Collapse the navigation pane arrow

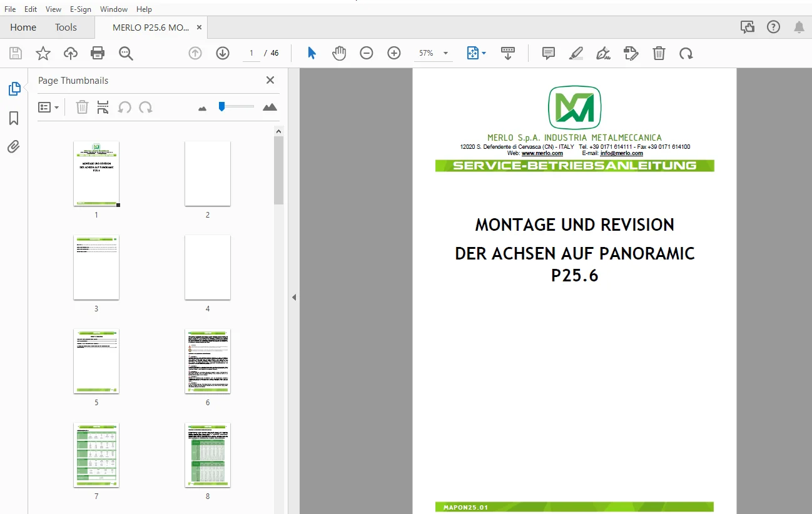pyautogui.click(x=294, y=298)
